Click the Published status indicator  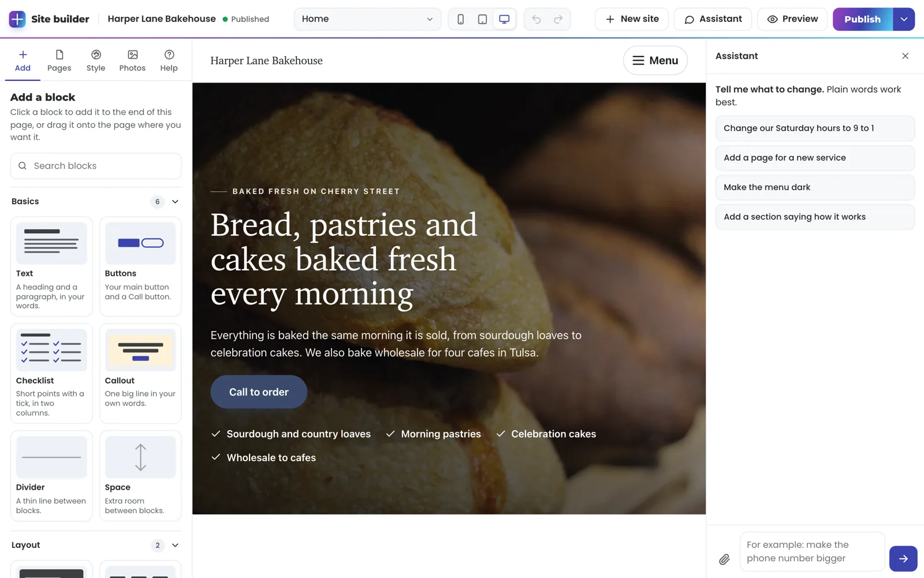pyautogui.click(x=246, y=19)
